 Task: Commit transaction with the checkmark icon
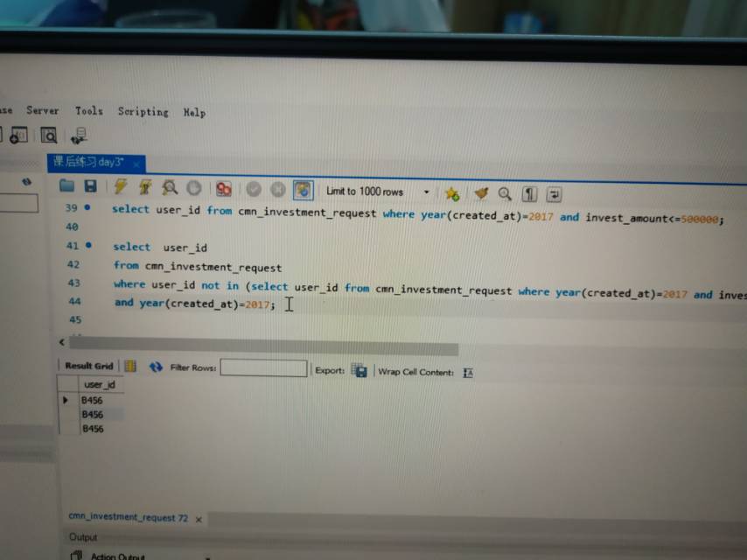pos(254,190)
